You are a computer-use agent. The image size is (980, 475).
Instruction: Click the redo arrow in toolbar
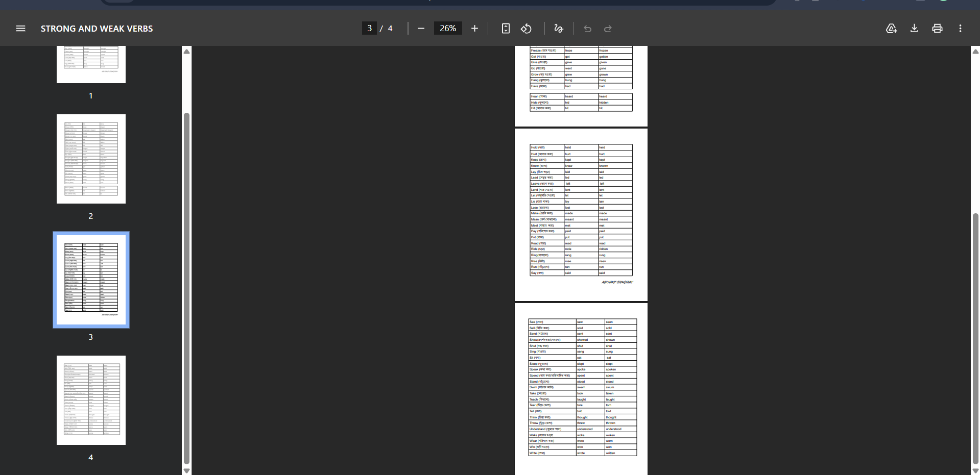[608, 29]
